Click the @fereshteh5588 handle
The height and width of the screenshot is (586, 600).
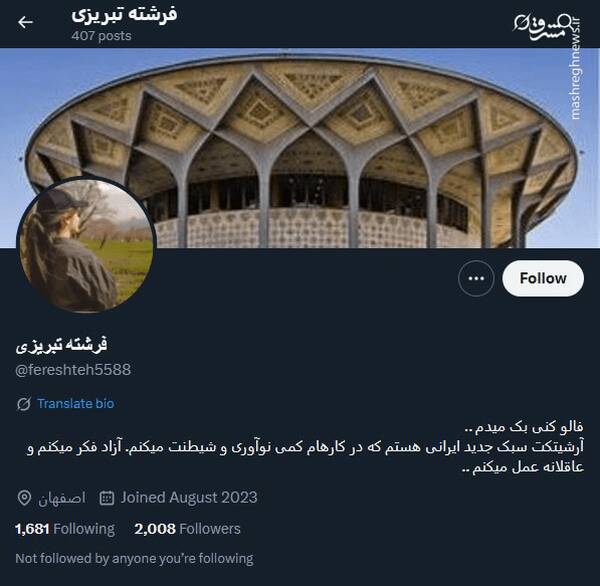pyautogui.click(x=73, y=370)
